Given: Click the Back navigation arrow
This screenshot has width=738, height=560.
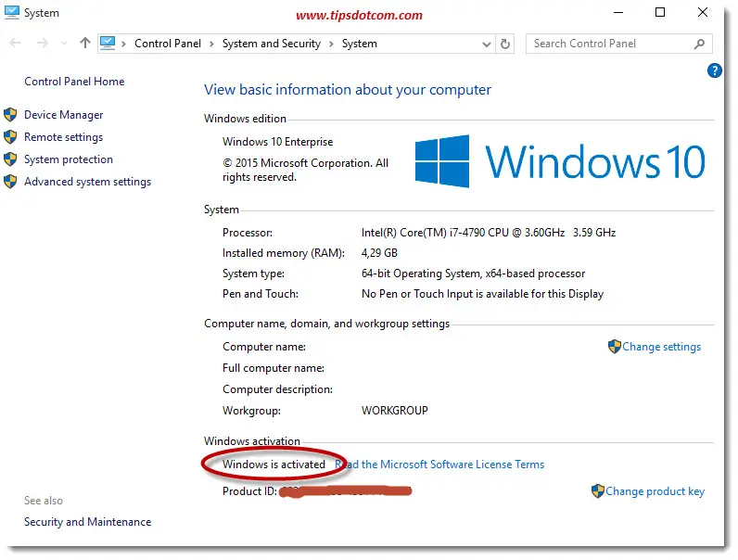Looking at the screenshot, I should pos(15,44).
